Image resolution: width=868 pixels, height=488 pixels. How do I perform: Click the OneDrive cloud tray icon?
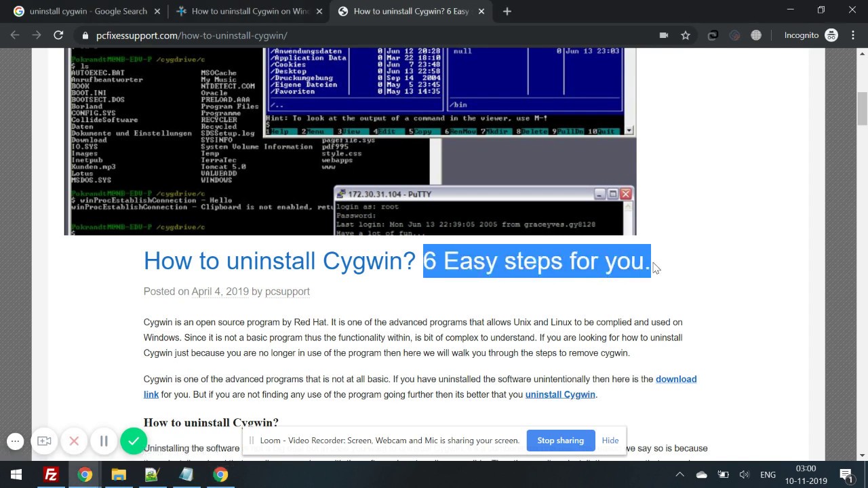702,474
